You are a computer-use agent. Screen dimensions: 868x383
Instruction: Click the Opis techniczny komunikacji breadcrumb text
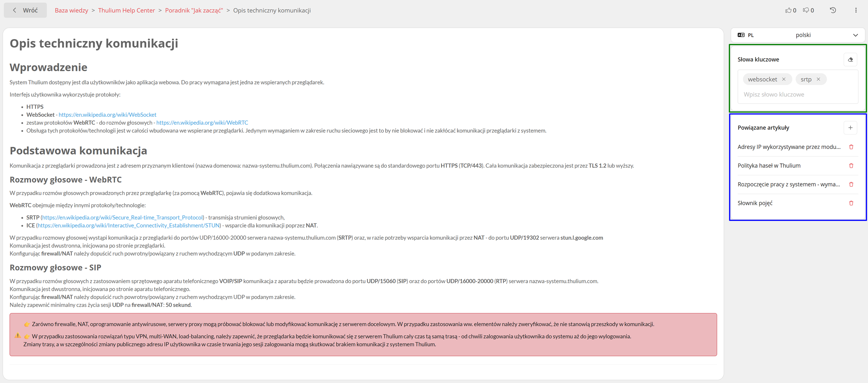point(272,10)
